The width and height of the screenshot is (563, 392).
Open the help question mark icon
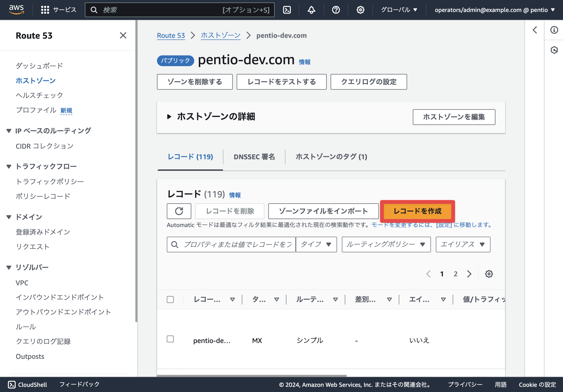coord(336,10)
